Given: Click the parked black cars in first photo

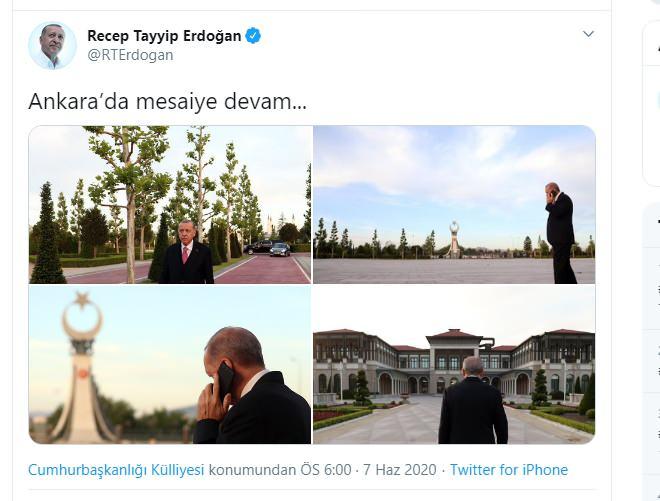Looking at the screenshot, I should point(267,248).
